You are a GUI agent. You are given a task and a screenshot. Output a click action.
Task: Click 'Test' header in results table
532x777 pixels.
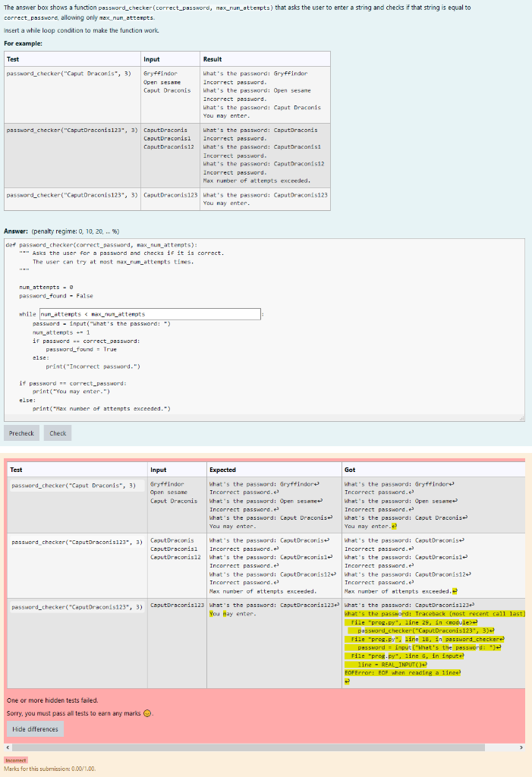pos(16,470)
